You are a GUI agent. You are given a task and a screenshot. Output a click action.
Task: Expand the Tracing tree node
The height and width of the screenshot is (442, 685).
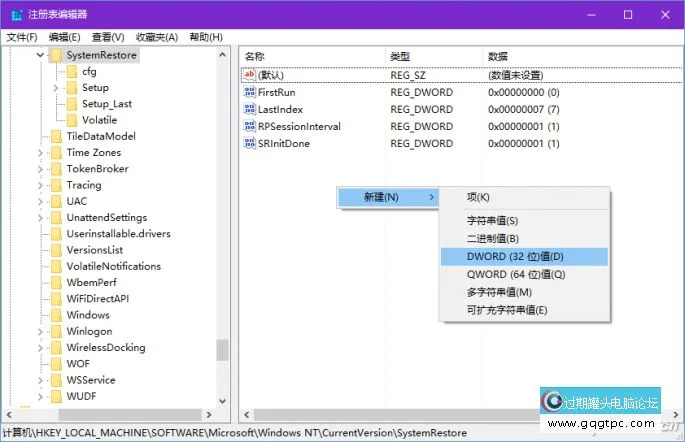40,185
